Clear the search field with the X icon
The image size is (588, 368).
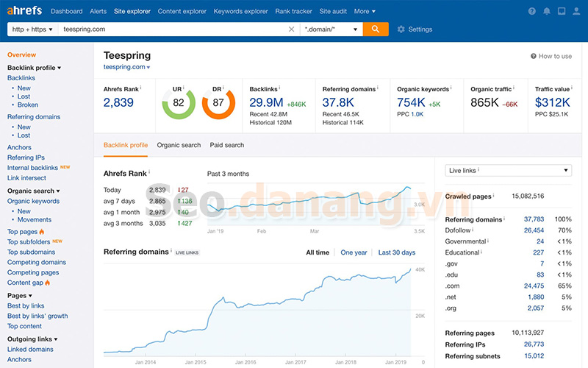(291, 29)
